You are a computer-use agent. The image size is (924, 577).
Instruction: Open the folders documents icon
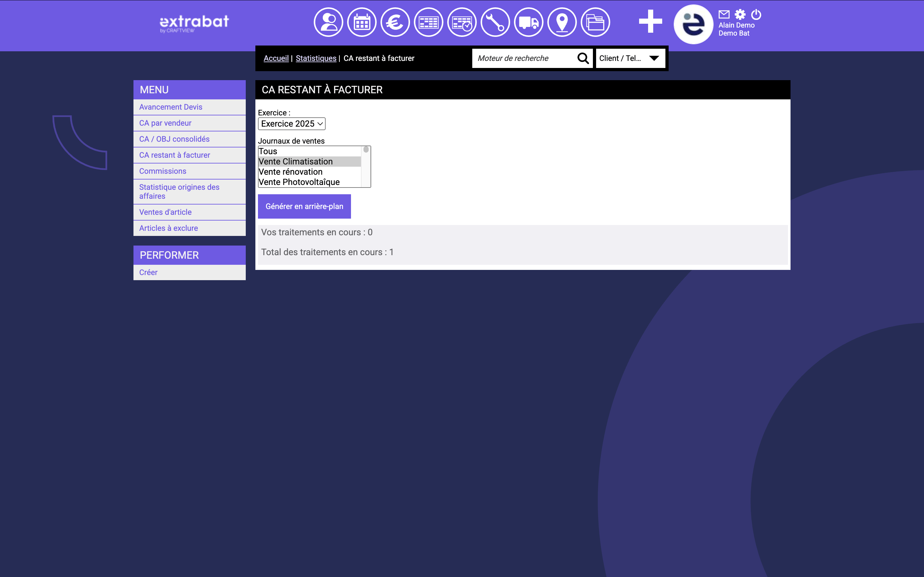pos(595,22)
